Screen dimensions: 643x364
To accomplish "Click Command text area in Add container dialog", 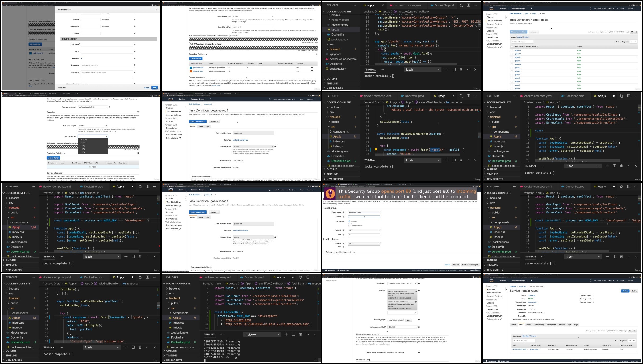I will point(107,74).
